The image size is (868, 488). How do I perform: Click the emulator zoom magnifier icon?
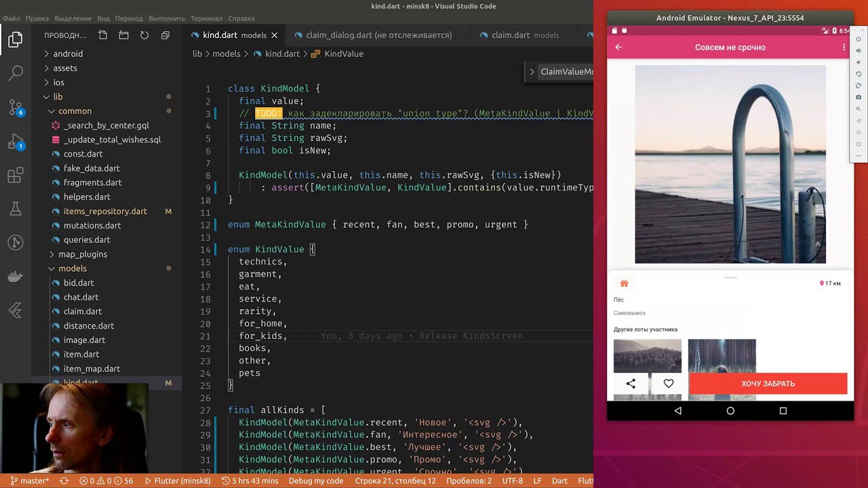click(x=859, y=108)
